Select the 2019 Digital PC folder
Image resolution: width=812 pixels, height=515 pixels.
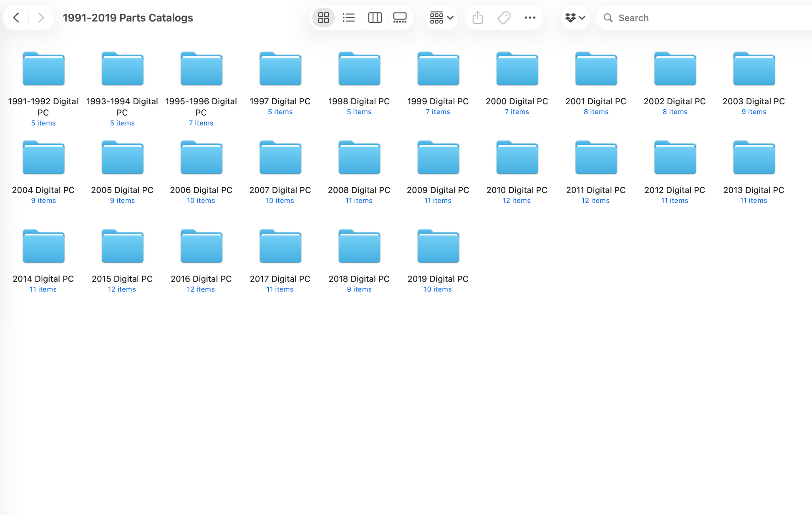click(x=438, y=247)
